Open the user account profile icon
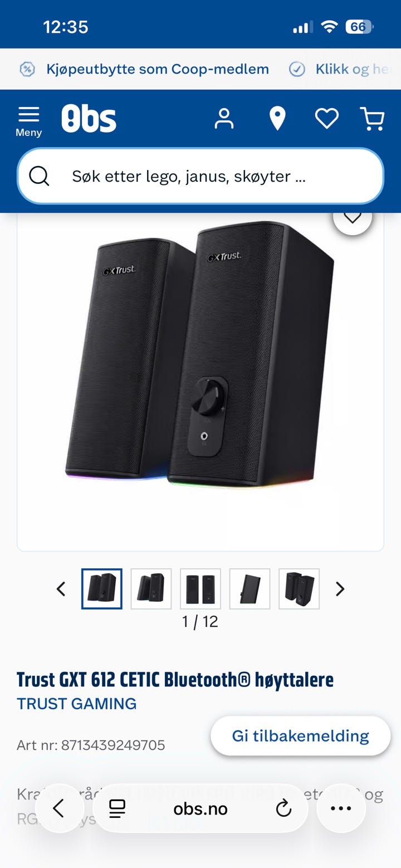This screenshot has height=868, width=401. [x=224, y=119]
